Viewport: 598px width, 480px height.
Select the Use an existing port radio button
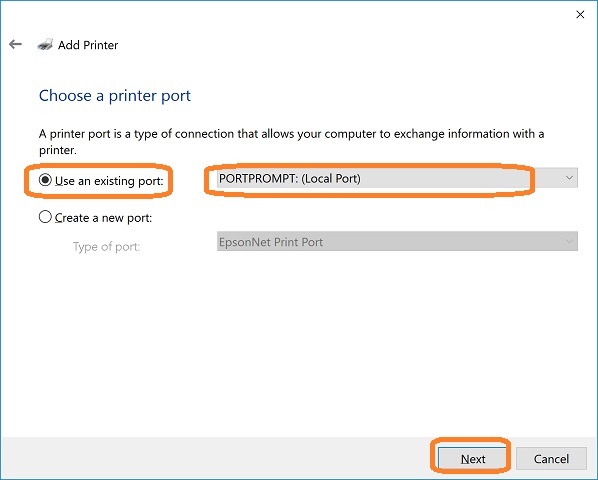point(45,180)
